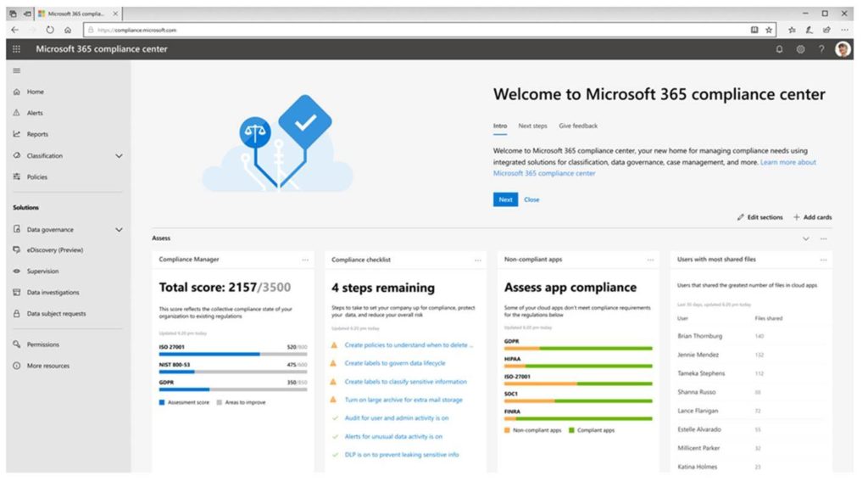
Task: Collapse the navigation hamburger menu
Action: click(17, 71)
